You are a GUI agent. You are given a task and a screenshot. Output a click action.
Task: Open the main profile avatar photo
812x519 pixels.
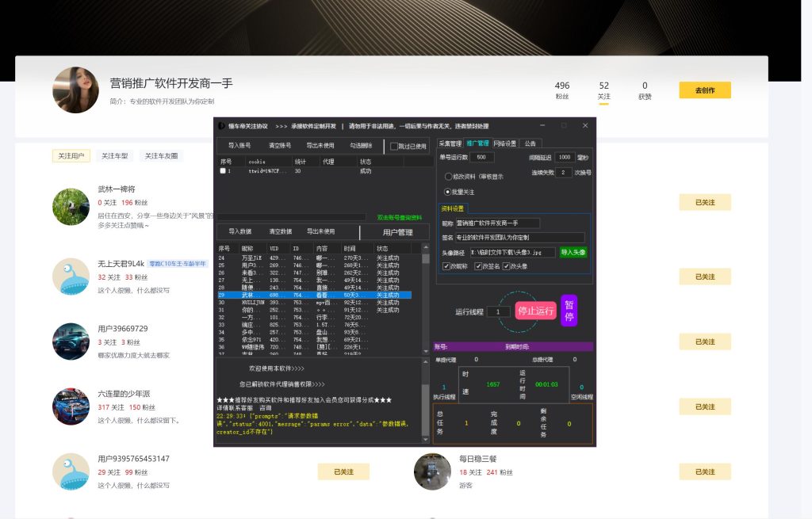point(75,90)
